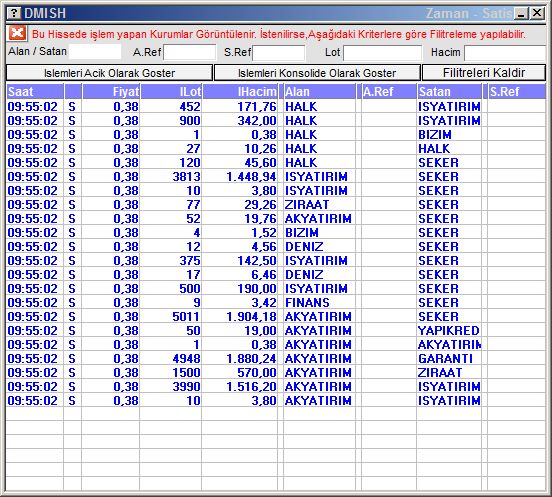Select seller cell HALK in 27-lot row
Viewport: 552px width, 497px height.
tap(434, 149)
